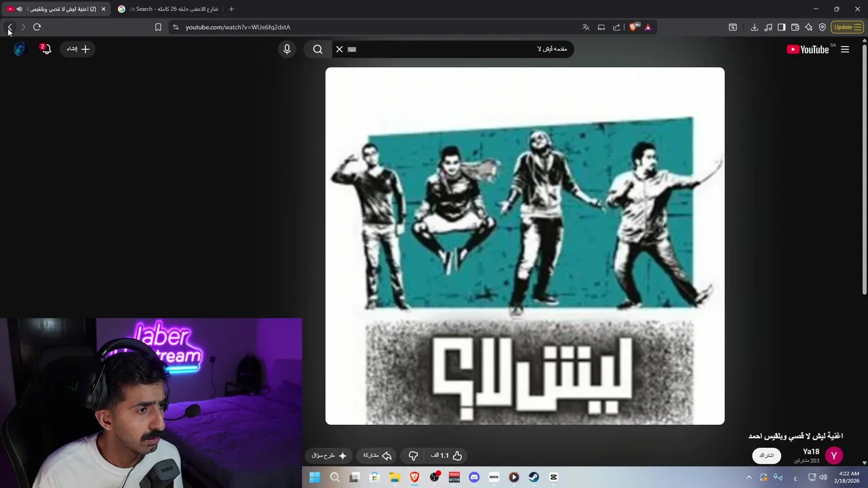The width and height of the screenshot is (868, 488).
Task: Open YouTube notifications bell
Action: 45,49
